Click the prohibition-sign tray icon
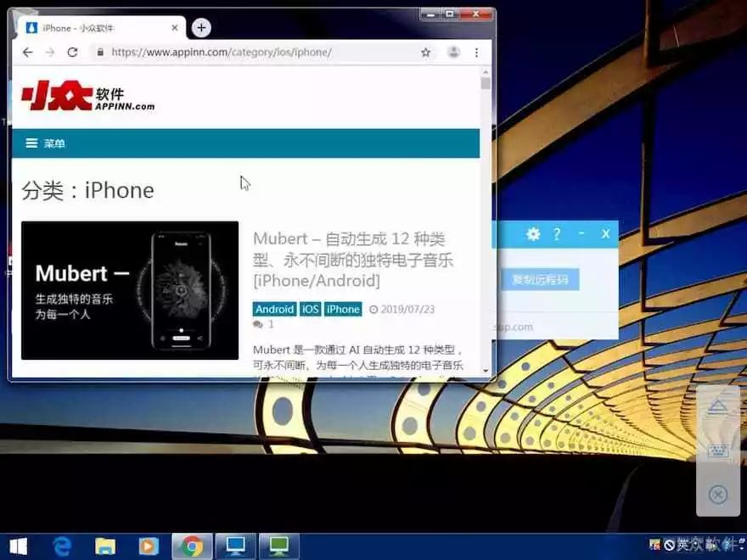The width and height of the screenshot is (747, 560). [x=670, y=545]
